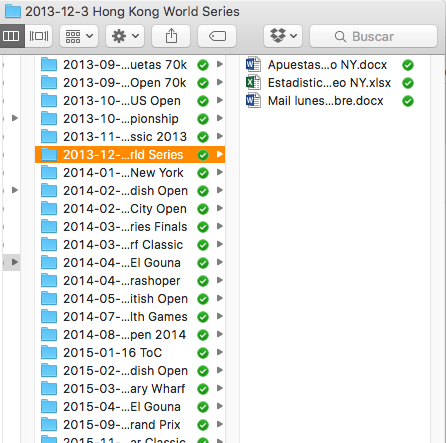This screenshot has height=443, width=446.
Task: Click sync checkmark beside Apuestas…o NY.docx
Action: (x=408, y=65)
